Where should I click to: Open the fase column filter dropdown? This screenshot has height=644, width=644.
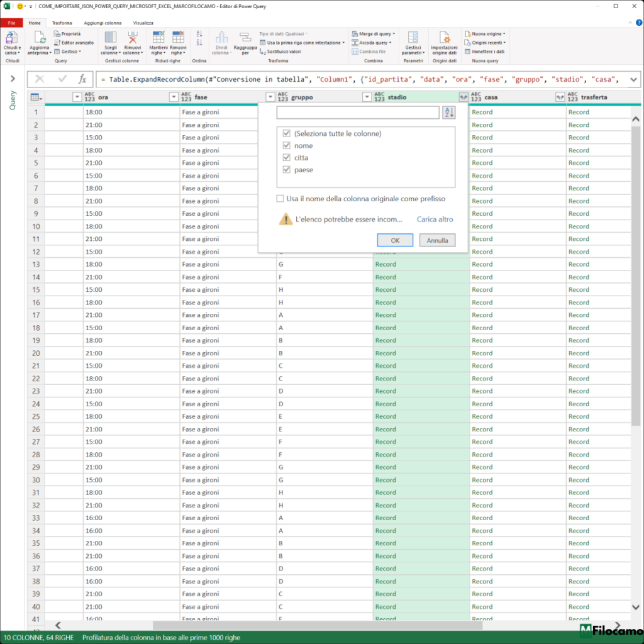click(x=270, y=97)
